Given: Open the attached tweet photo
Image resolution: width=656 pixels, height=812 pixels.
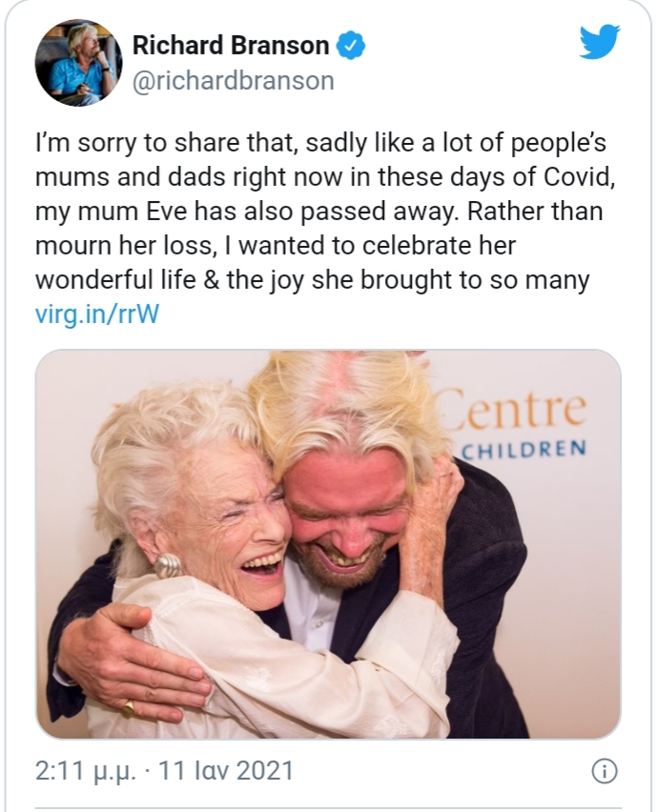Looking at the screenshot, I should pos(328,543).
